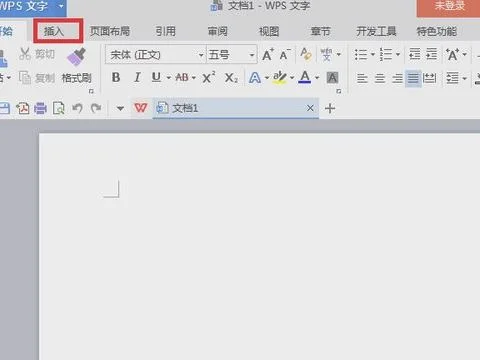Image resolution: width=480 pixels, height=360 pixels.
Task: Justify paragraph text
Action: coord(413,79)
